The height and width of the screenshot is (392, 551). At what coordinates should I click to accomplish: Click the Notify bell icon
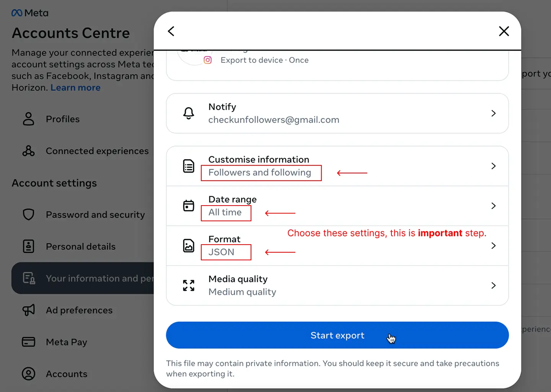pyautogui.click(x=189, y=113)
